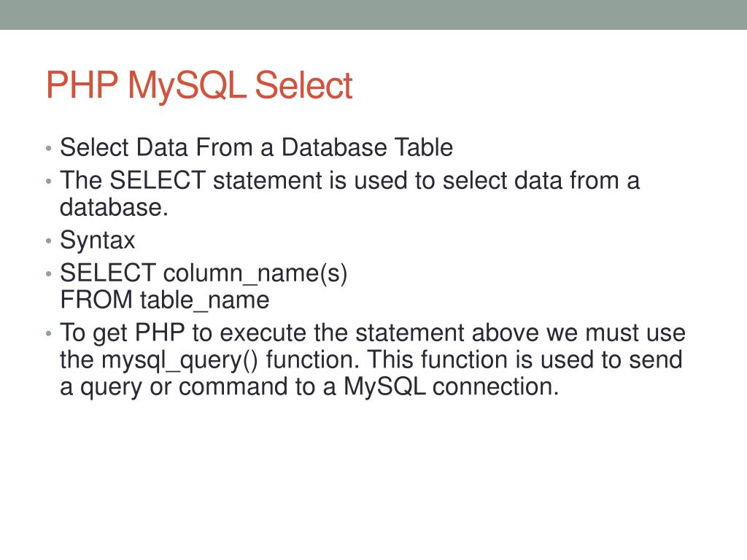The width and height of the screenshot is (747, 560).
Task: Click the word "database." on the wrapped line
Action: 114,208
